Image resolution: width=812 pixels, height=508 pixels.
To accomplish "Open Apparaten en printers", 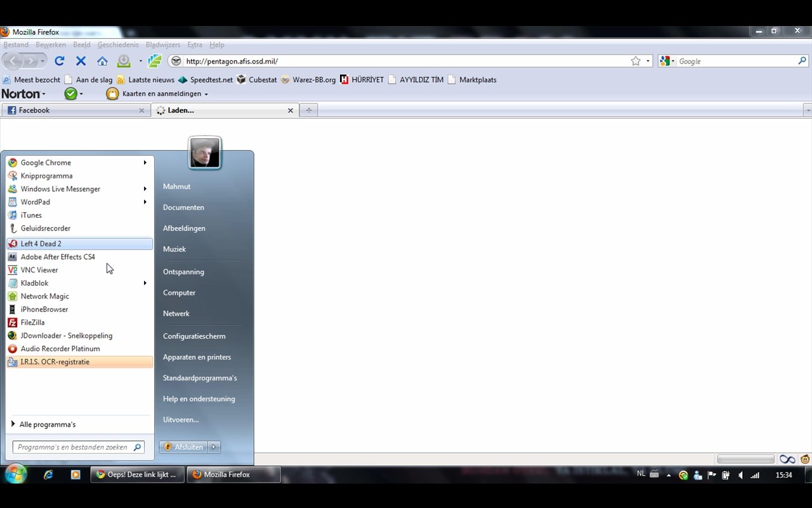I will pos(197,357).
